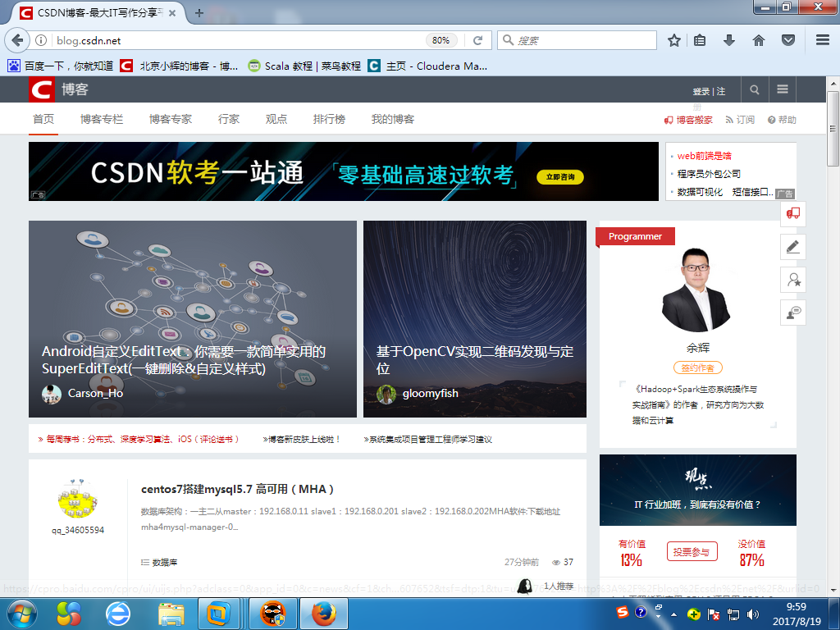Image resolution: width=840 pixels, height=630 pixels.
Task: Open the OpenCV二维码 featured article image
Action: (475, 319)
